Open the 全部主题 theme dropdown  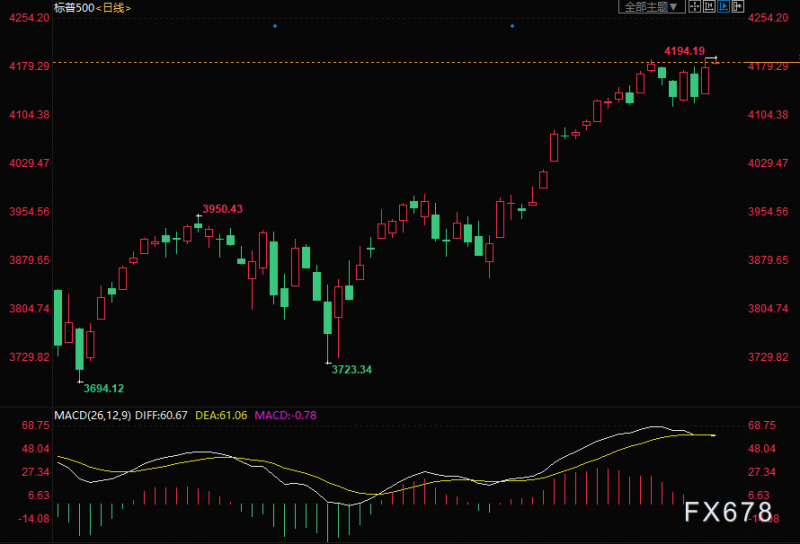[x=651, y=7]
